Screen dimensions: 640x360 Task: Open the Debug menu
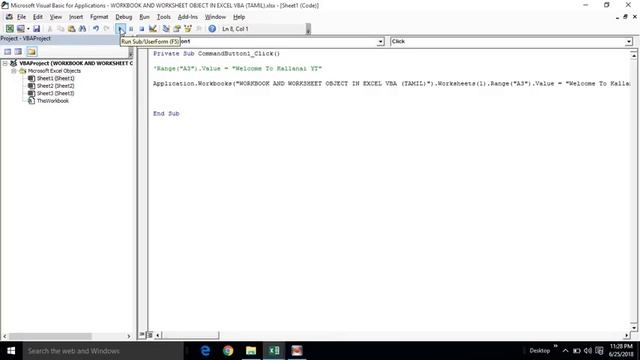tap(124, 17)
